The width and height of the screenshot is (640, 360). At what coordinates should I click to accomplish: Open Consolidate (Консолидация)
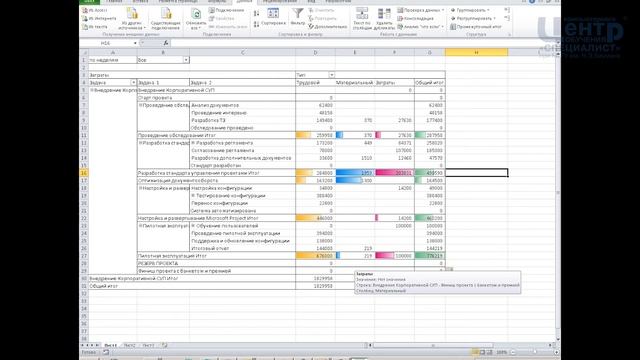[416, 18]
